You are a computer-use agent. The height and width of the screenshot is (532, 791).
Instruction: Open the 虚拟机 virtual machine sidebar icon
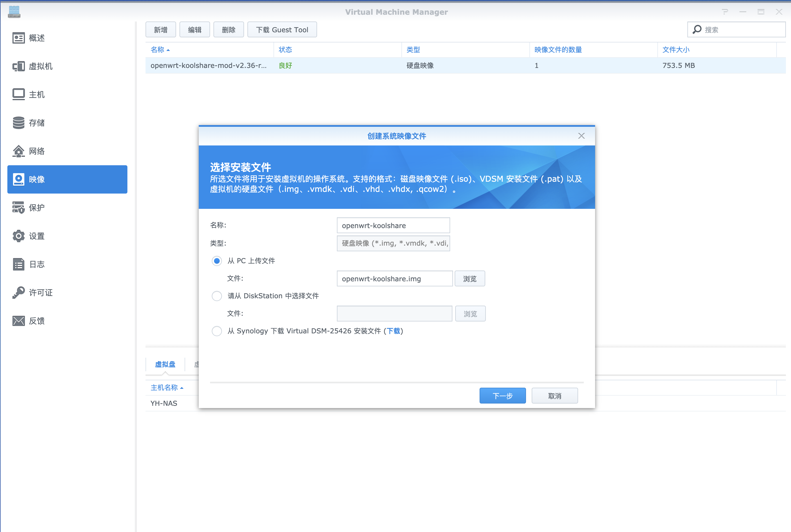coord(18,66)
